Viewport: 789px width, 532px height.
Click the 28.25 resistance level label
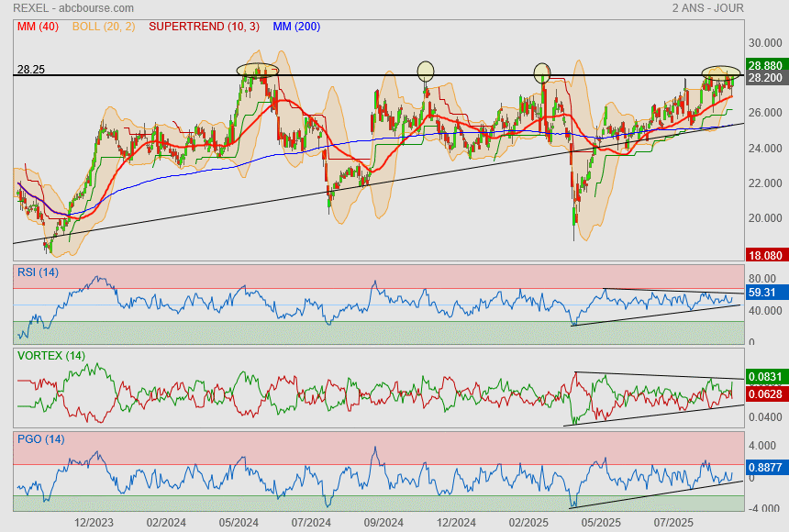pos(30,69)
